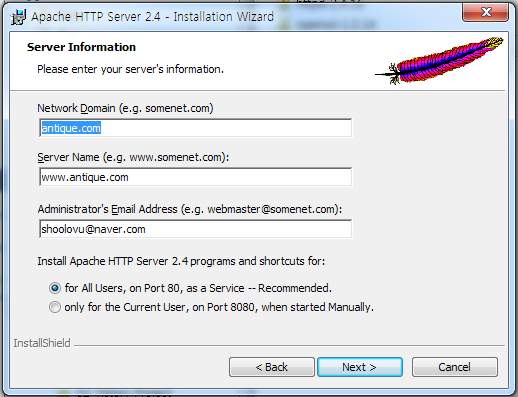
Task: Go back with the < Back button
Action: coord(272,367)
